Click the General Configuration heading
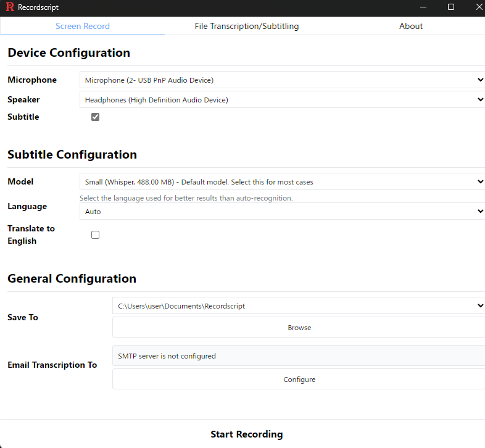485x448 pixels. 72,278
